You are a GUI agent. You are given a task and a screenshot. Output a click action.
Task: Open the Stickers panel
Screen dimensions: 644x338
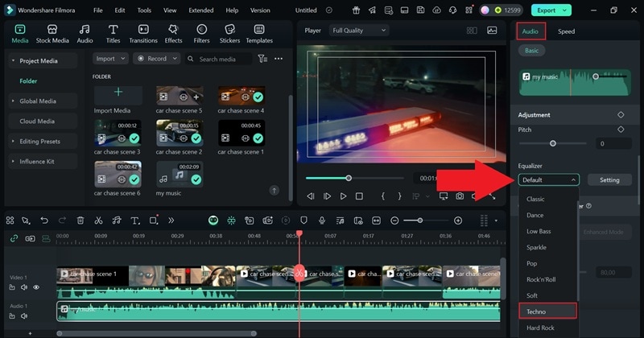click(229, 33)
